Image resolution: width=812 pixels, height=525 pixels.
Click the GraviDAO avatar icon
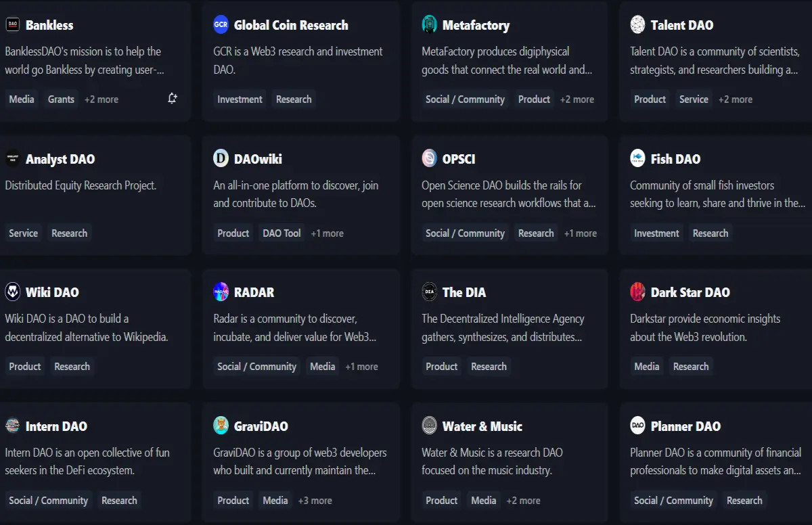pyautogui.click(x=221, y=426)
